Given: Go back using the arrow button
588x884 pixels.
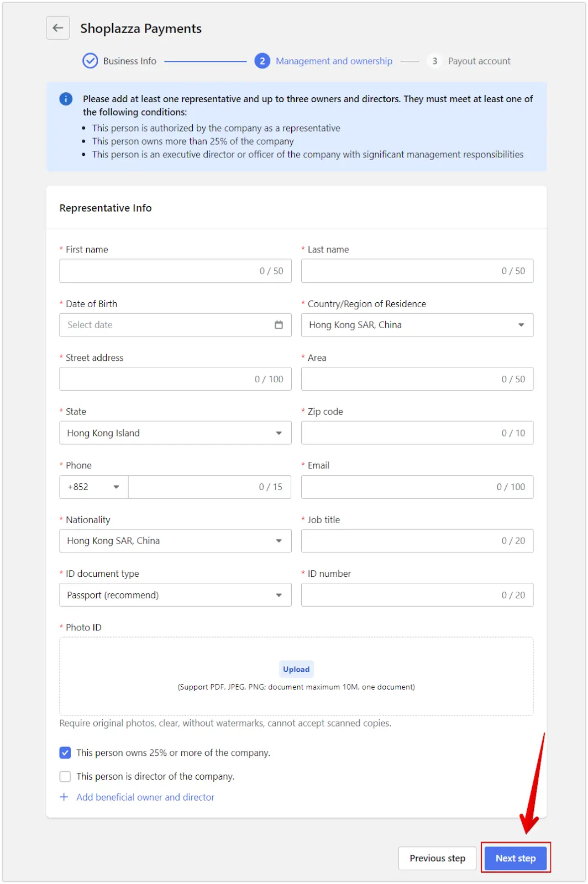Looking at the screenshot, I should tap(58, 28).
